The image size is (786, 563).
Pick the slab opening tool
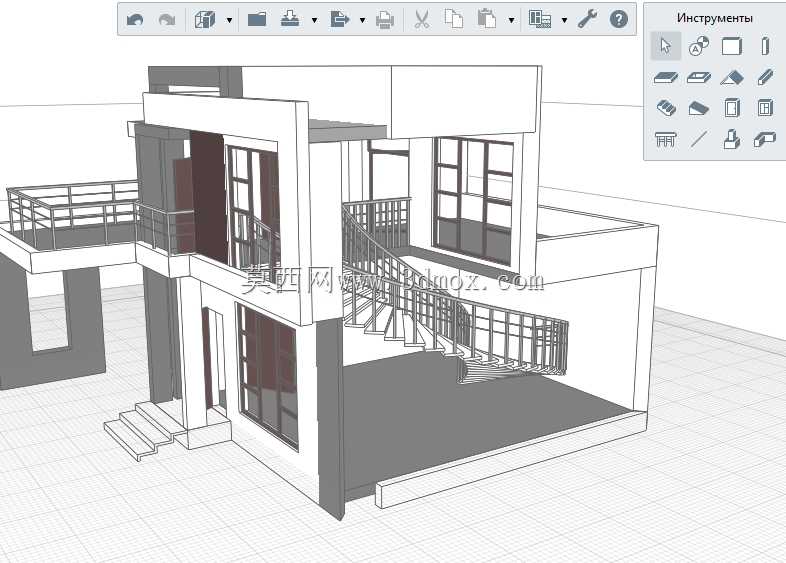coord(699,77)
